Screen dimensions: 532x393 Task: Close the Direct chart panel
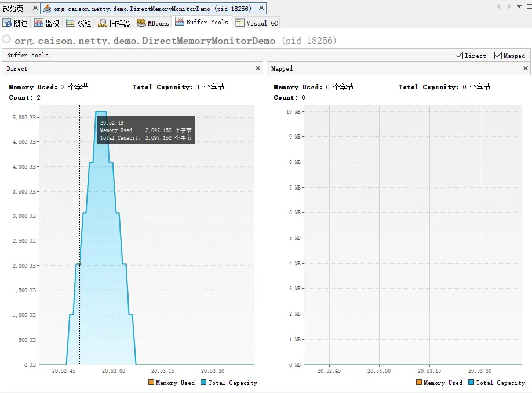click(x=258, y=68)
